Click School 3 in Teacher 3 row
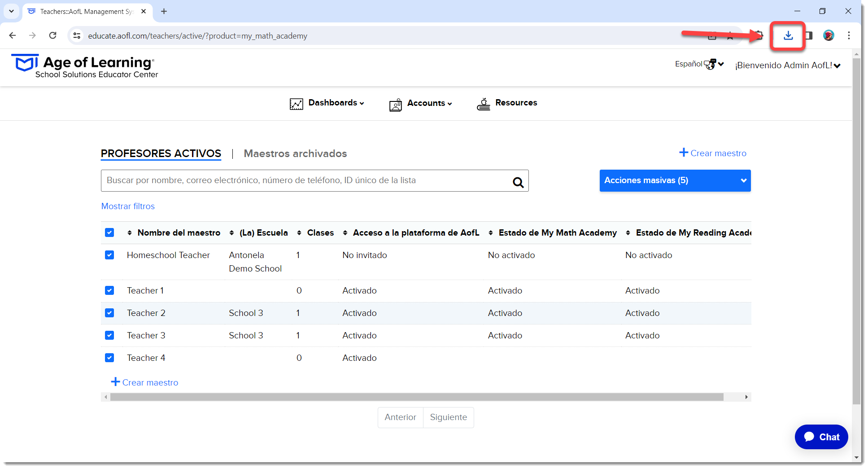Screen dimensions: 868x469 246,335
